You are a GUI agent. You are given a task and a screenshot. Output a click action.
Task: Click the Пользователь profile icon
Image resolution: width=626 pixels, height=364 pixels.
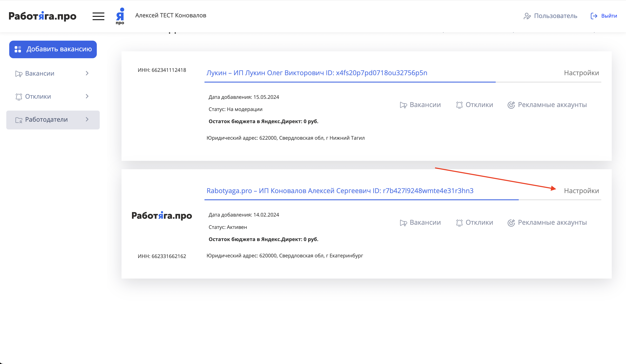pyautogui.click(x=527, y=16)
